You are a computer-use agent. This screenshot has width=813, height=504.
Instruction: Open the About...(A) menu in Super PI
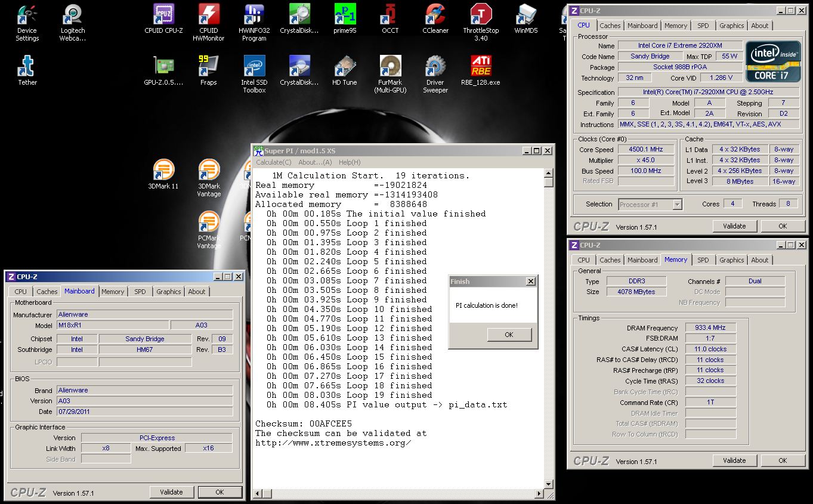click(315, 162)
